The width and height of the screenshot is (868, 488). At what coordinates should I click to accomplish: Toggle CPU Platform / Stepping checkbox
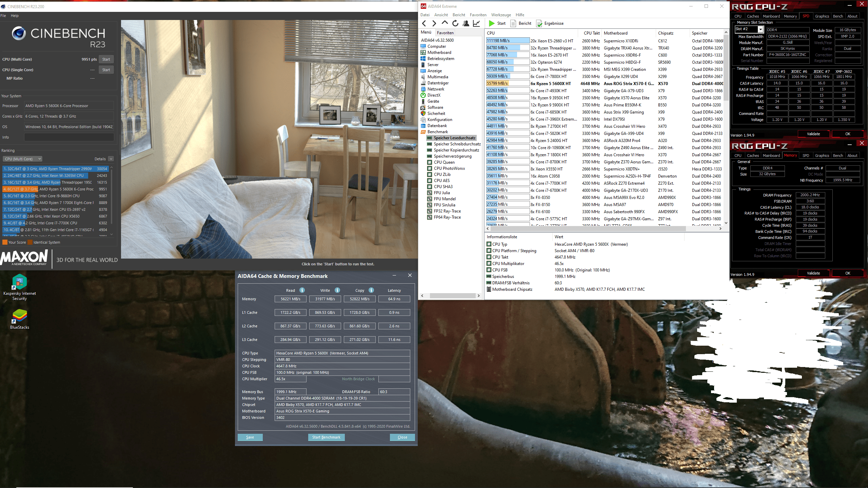point(489,250)
